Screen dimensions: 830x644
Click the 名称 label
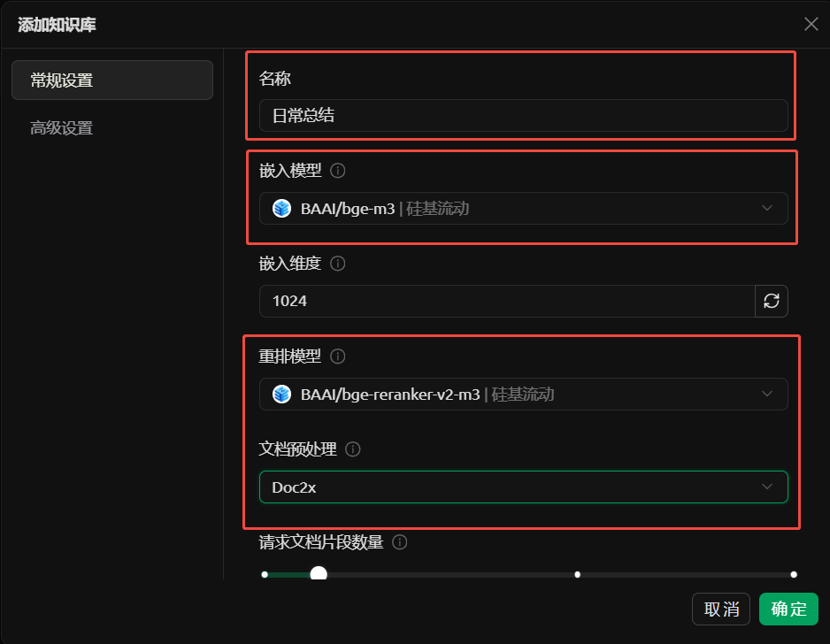click(x=274, y=79)
